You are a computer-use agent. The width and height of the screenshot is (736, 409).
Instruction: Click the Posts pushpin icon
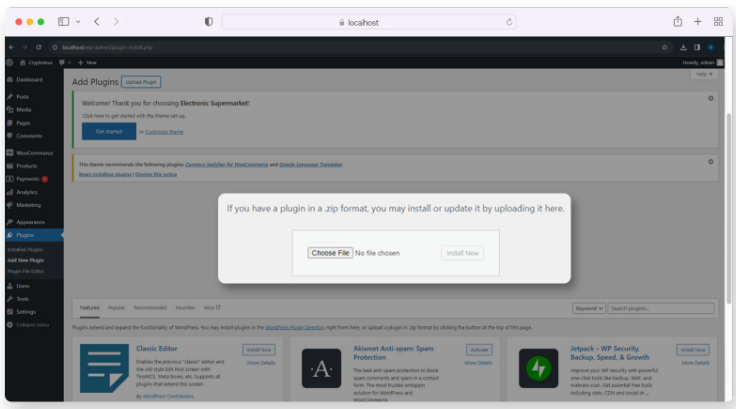click(9, 96)
